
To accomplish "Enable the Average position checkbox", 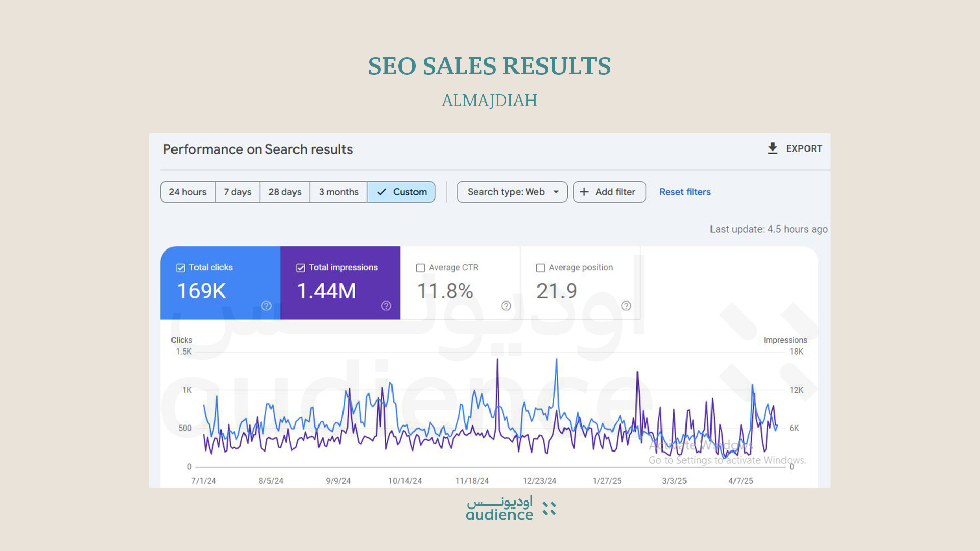I will click(541, 268).
